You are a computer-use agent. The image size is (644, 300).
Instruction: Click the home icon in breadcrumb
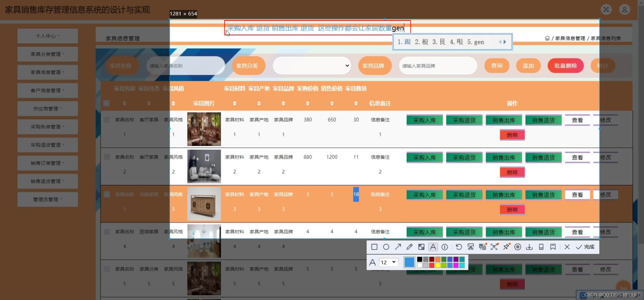pos(547,38)
